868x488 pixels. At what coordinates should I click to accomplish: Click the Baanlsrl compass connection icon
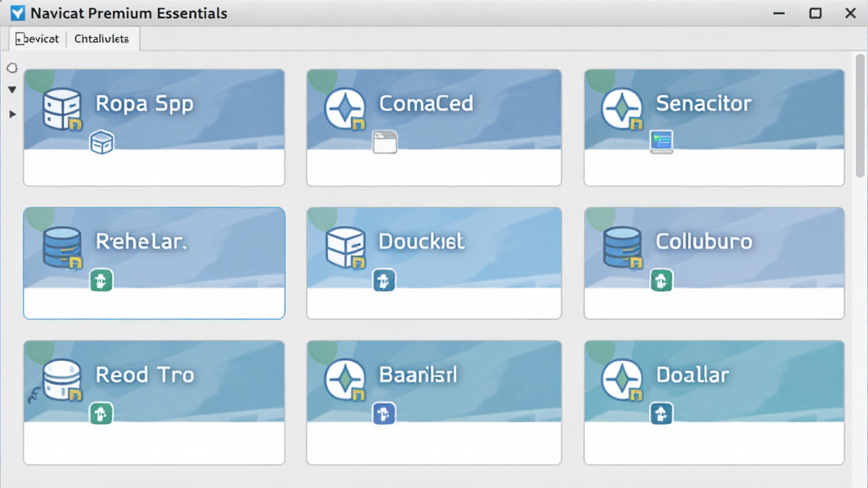pyautogui.click(x=346, y=380)
